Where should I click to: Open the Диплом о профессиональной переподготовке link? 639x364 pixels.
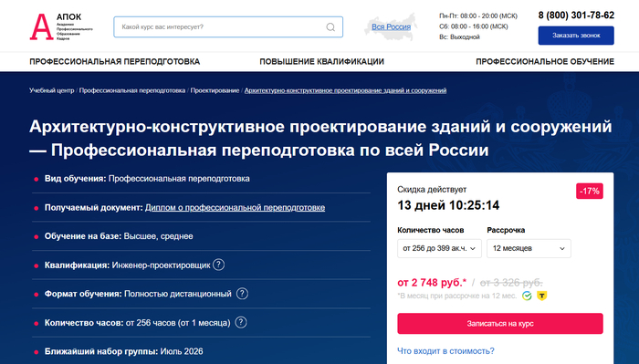[235, 208]
